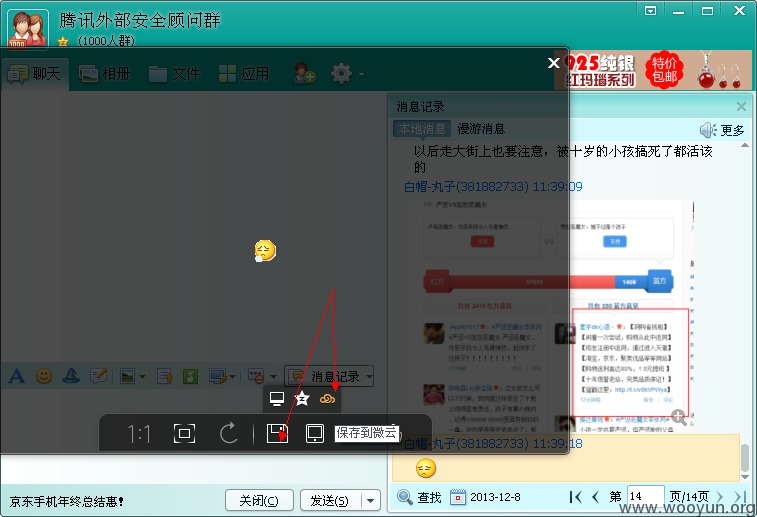Open the font style A tool
Image resolution: width=757 pixels, height=517 pixels.
(x=16, y=376)
